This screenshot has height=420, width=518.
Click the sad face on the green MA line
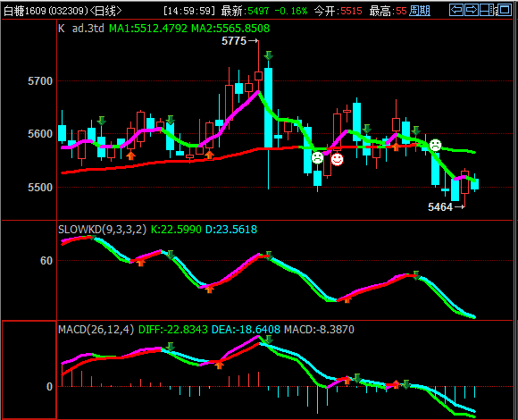click(435, 145)
